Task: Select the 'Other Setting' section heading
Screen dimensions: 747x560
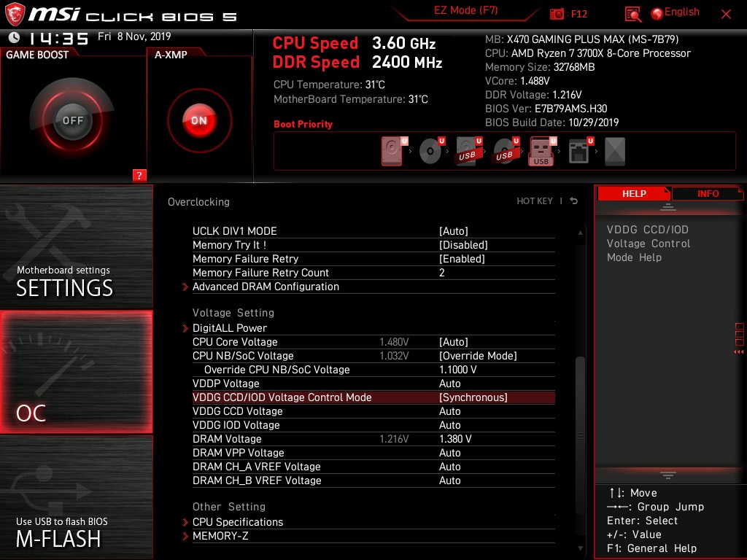Action: 228,507
